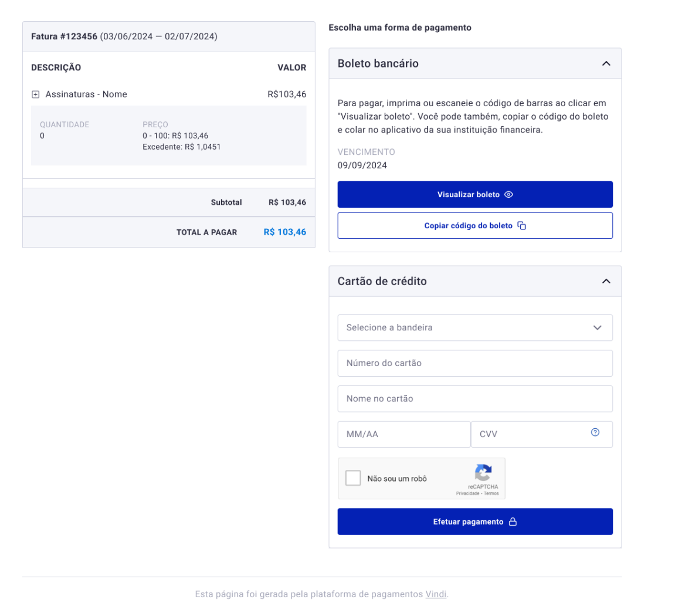Click the eye icon on Visualizar boleto
The height and width of the screenshot is (616, 675).
[x=508, y=195]
